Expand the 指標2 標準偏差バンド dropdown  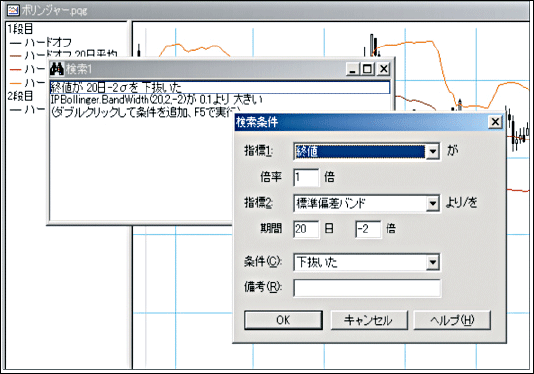coord(432,204)
